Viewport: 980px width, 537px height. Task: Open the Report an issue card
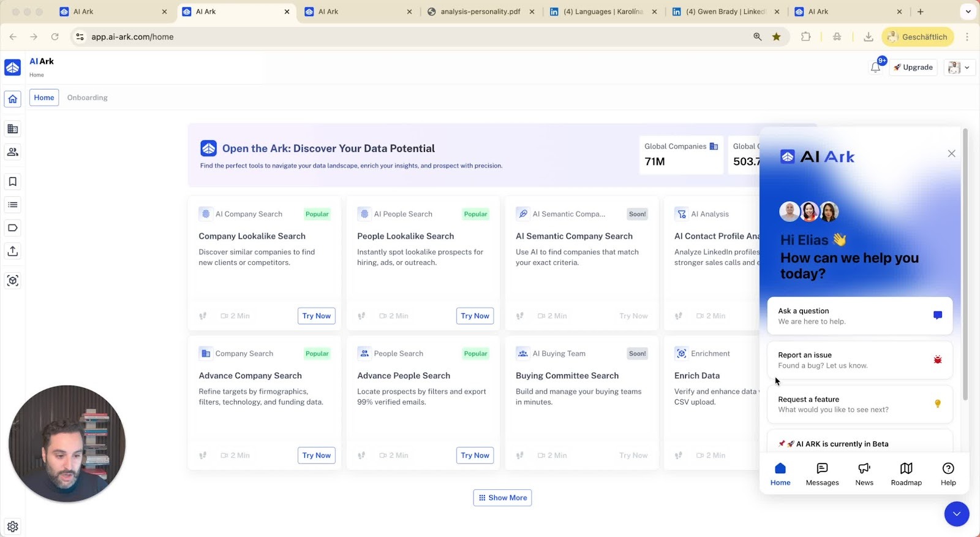click(x=860, y=360)
